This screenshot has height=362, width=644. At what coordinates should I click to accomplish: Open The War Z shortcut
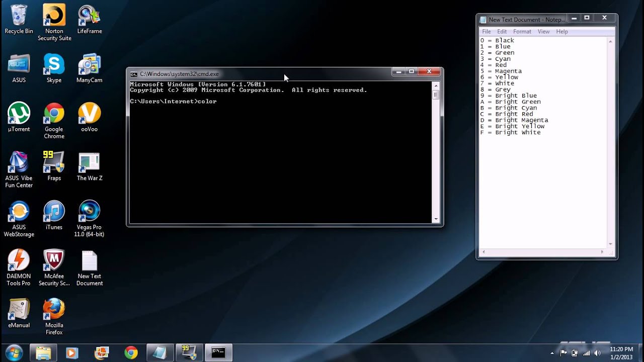click(x=90, y=166)
